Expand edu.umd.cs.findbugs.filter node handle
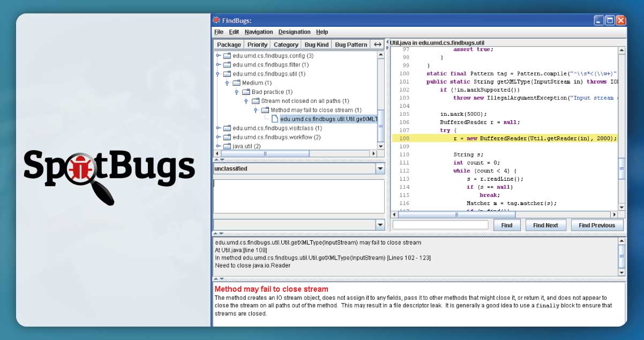 tap(218, 65)
